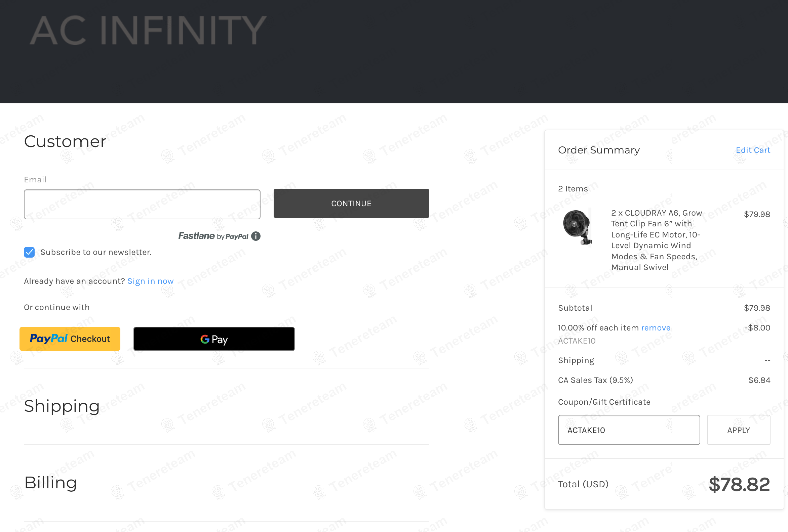Image resolution: width=788 pixels, height=532 pixels.
Task: Click the AC Infinity logo
Action: tap(148, 30)
